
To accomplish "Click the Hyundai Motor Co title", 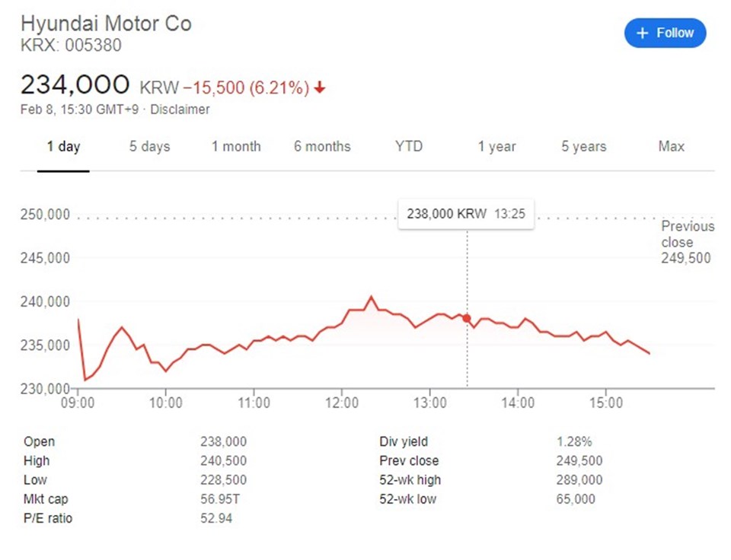I will (x=106, y=24).
